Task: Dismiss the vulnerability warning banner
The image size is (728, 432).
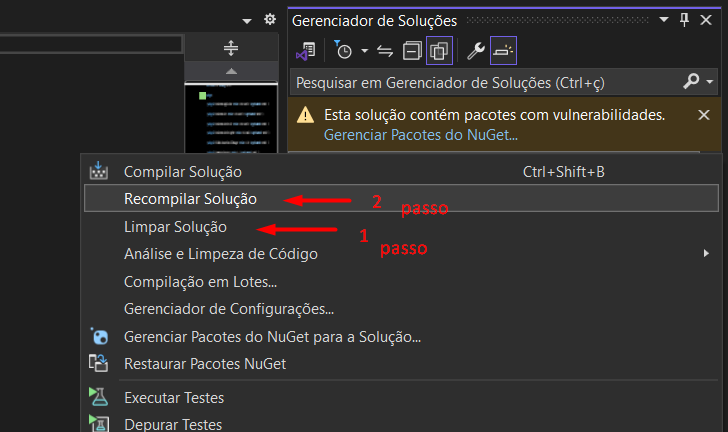Action: [704, 115]
